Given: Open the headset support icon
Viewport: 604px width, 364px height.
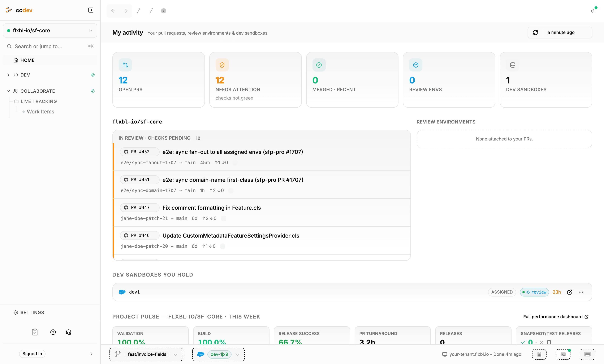Looking at the screenshot, I should pos(69,332).
